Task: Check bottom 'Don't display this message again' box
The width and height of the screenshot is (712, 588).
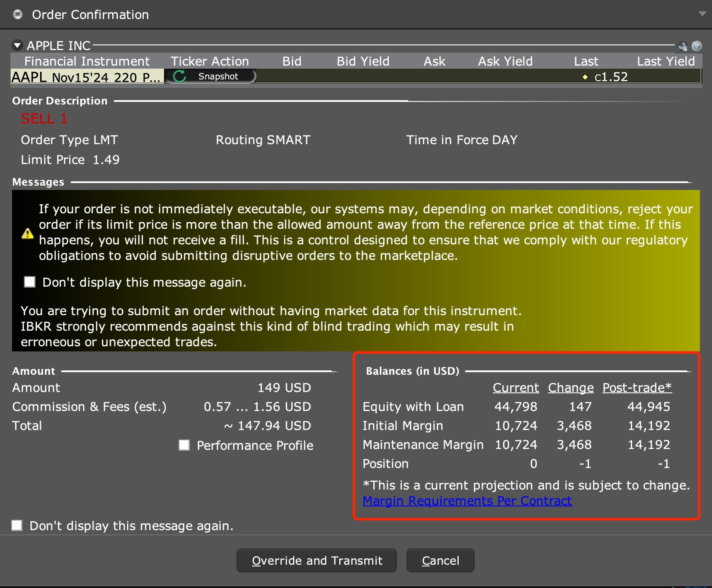Action: point(17,525)
